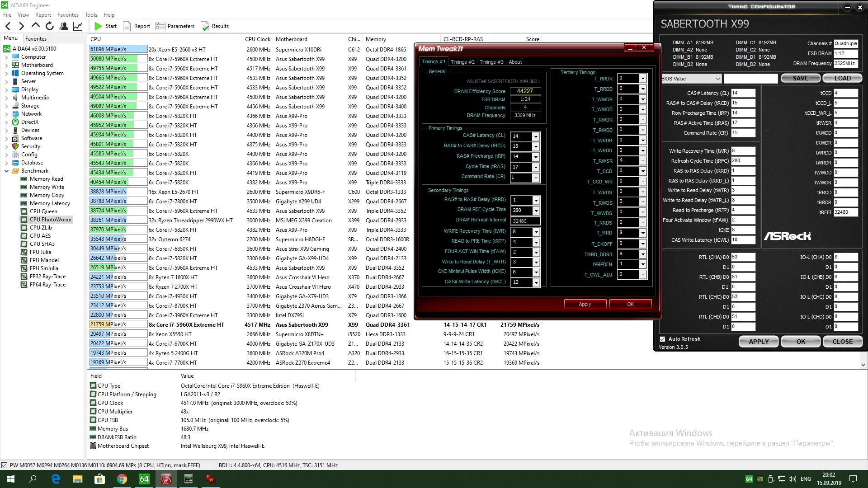Click the graph chart toolbar icon

[x=78, y=26]
